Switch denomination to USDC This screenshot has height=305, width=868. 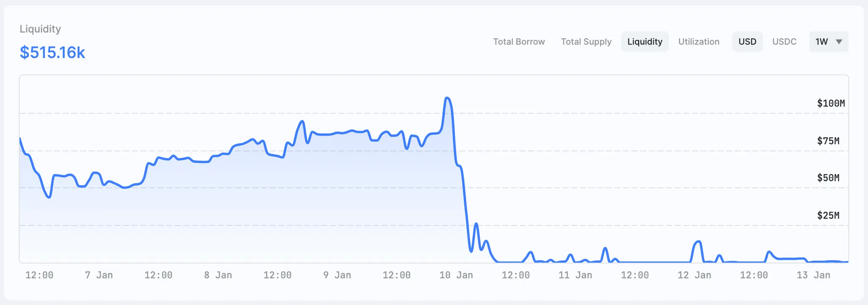pos(784,42)
